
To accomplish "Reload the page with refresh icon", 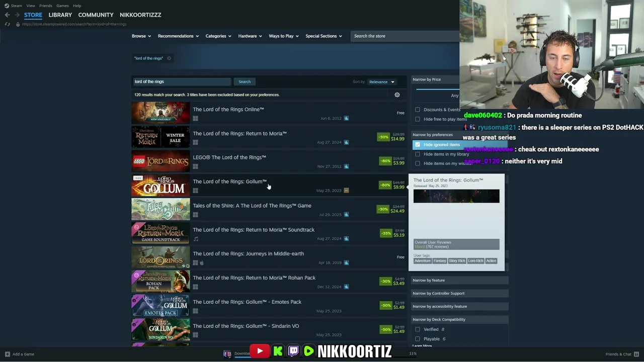I will coord(7,24).
